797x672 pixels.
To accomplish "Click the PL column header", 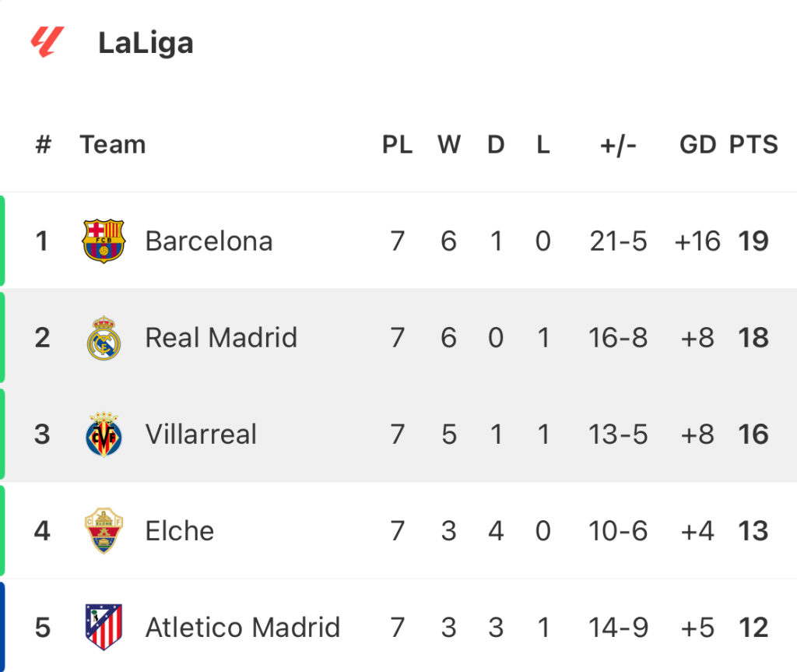I will (x=397, y=145).
